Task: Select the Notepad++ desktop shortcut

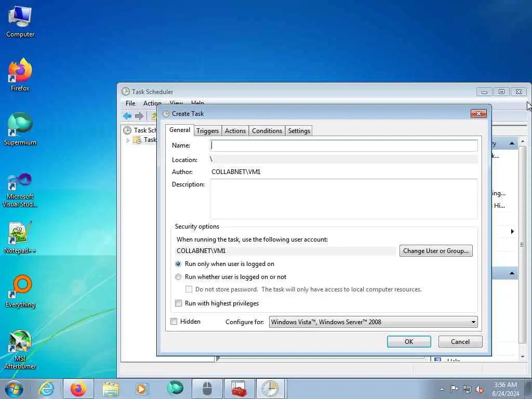Action: [20, 237]
